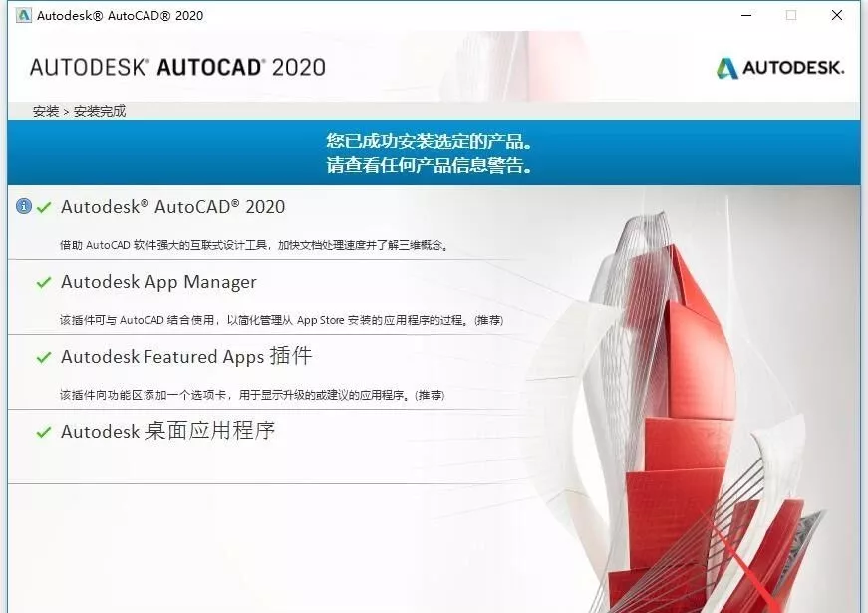Click the description starting 该插件向功能区添加
Image resolution: width=868 pixels, height=613 pixels.
[x=252, y=395]
